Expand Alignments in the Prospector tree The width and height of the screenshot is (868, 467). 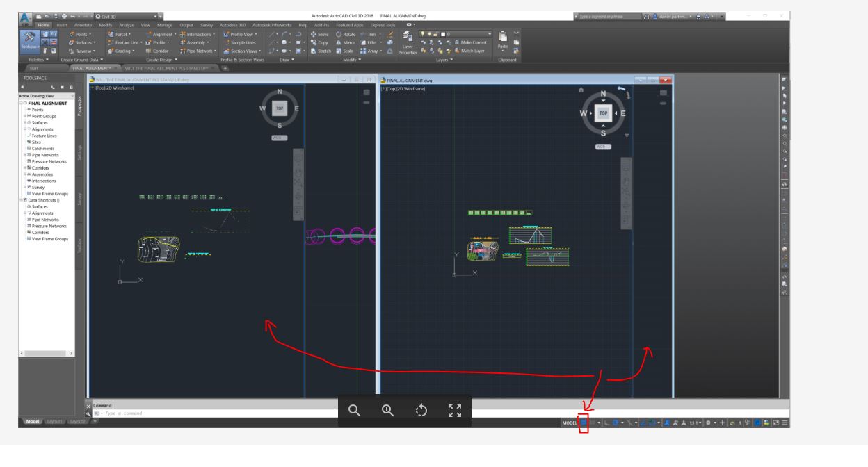coord(24,131)
